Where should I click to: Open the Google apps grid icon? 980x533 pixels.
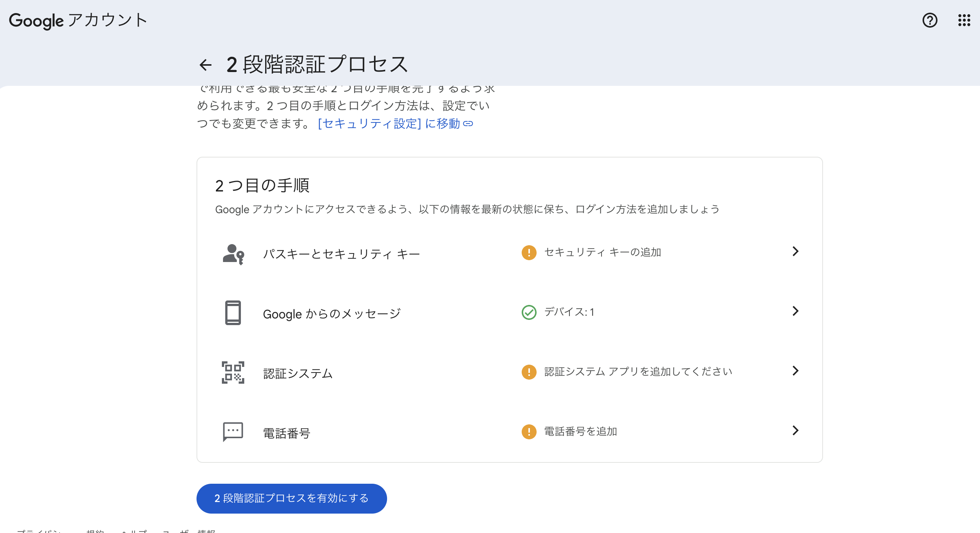(964, 20)
